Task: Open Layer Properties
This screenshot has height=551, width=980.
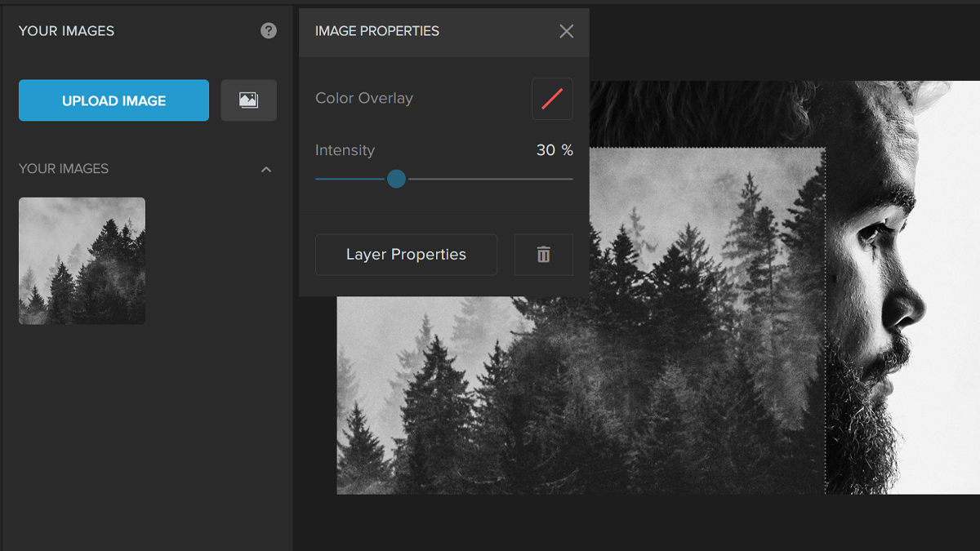Action: pyautogui.click(x=406, y=255)
